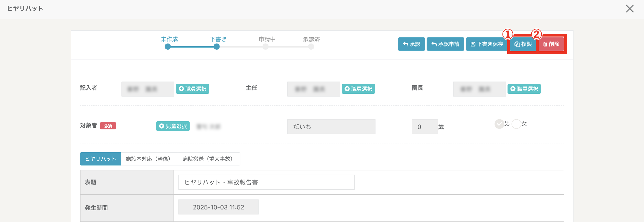The height and width of the screenshot is (222, 644).
Task: Open the 発生時間 date-time field
Action: point(218,207)
